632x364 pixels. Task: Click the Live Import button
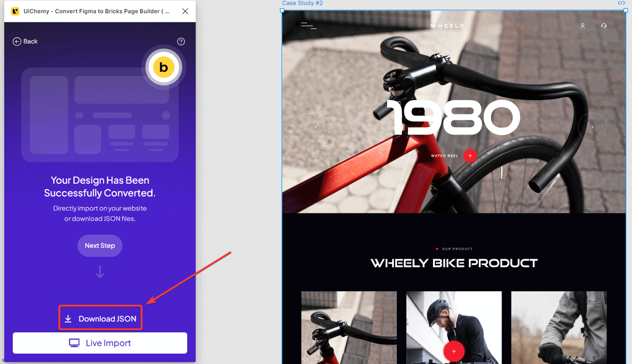pos(100,343)
